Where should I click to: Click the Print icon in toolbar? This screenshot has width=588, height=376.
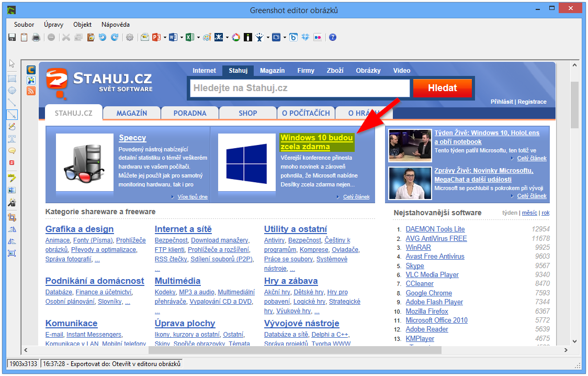point(36,37)
